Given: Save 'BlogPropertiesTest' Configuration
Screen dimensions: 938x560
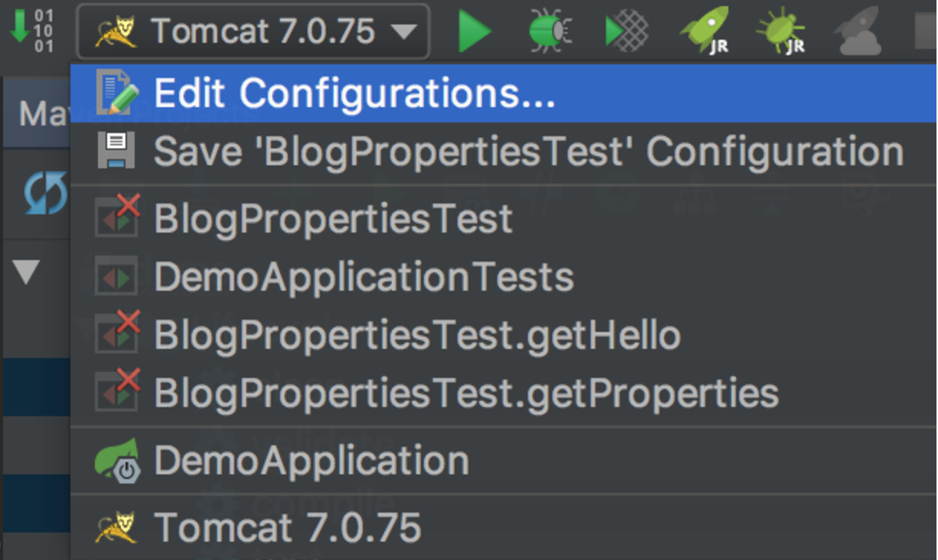Looking at the screenshot, I should [528, 151].
